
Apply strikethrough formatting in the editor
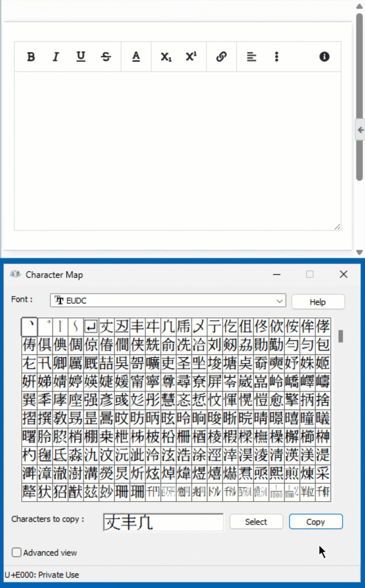pyautogui.click(x=106, y=57)
